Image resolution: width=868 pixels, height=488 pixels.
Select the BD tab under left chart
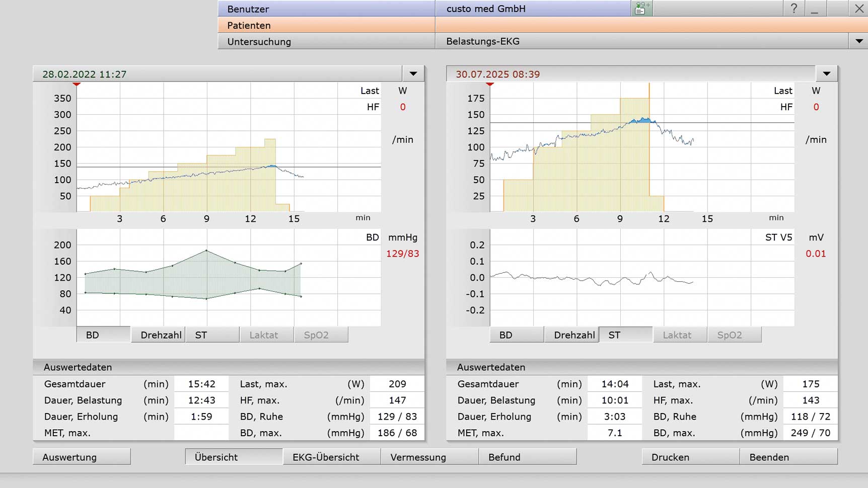(103, 335)
